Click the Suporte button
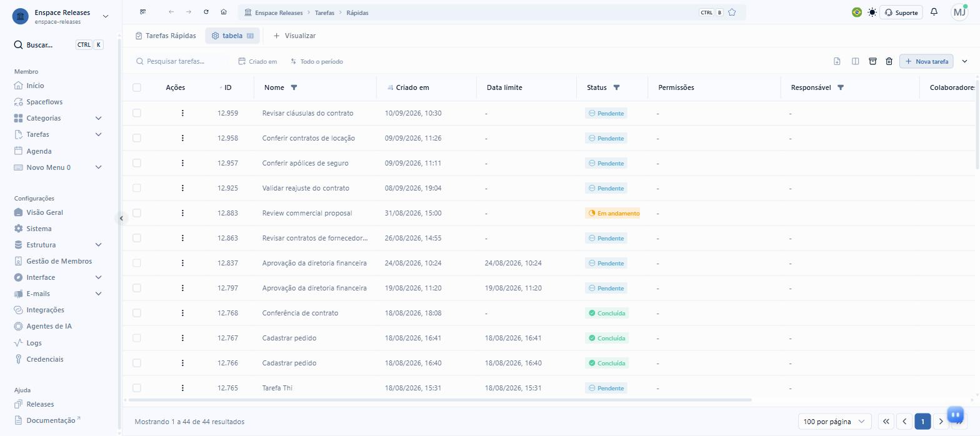 [x=901, y=12]
